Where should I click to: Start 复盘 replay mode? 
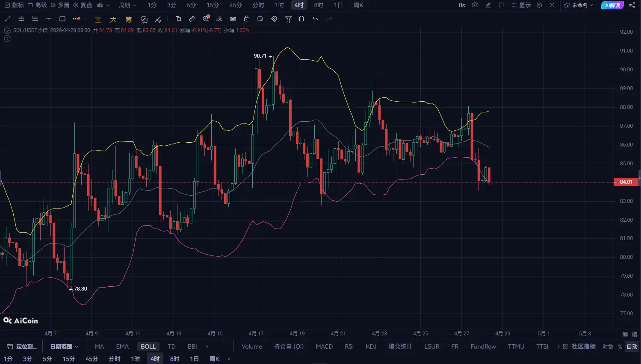point(83,5)
